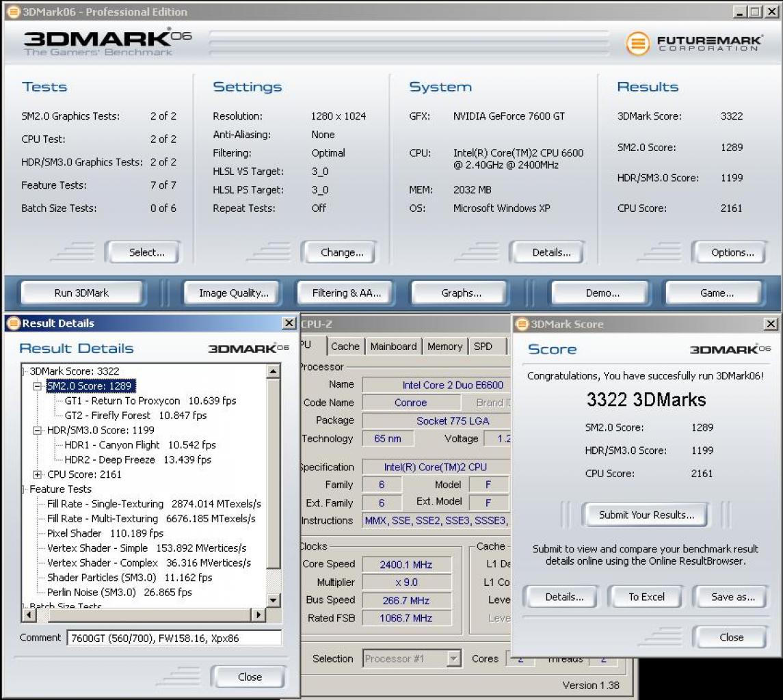The width and height of the screenshot is (783, 700).
Task: Click the Conroe code name field
Action: tap(410, 403)
